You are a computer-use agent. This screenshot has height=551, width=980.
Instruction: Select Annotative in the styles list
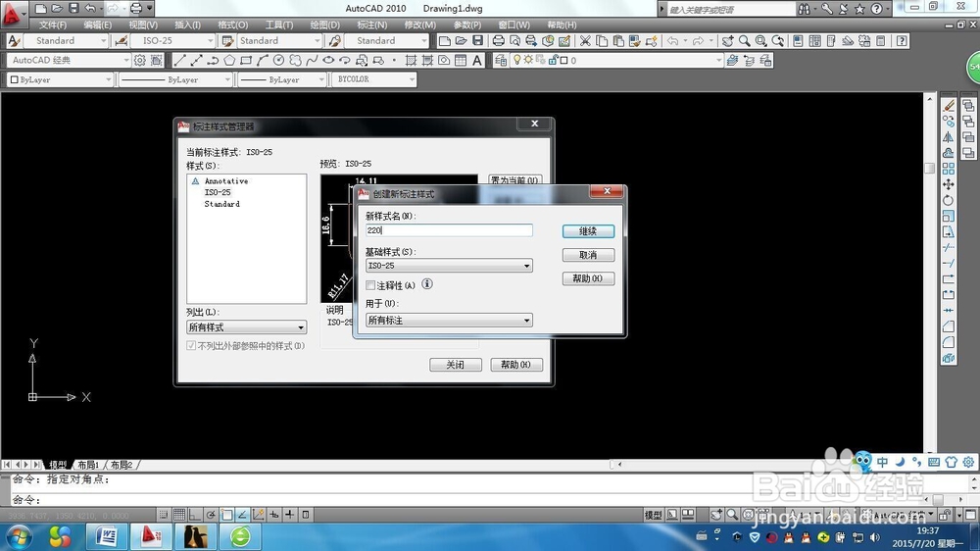(x=226, y=180)
